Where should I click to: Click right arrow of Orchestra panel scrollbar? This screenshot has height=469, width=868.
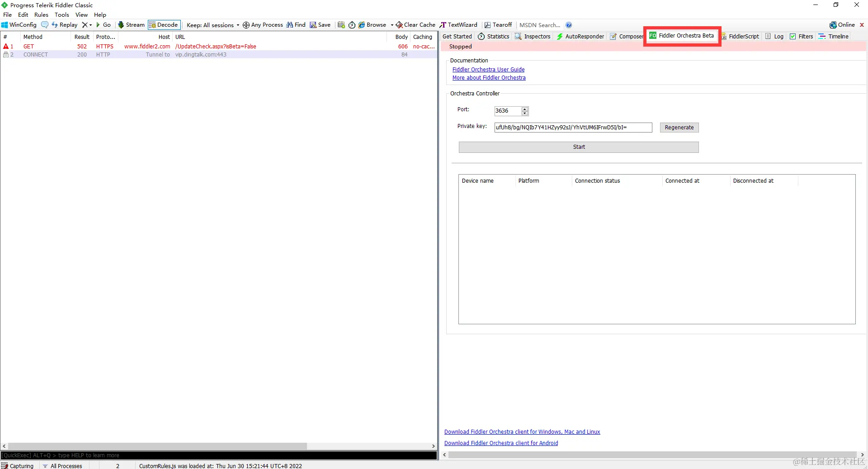pyautogui.click(x=862, y=455)
